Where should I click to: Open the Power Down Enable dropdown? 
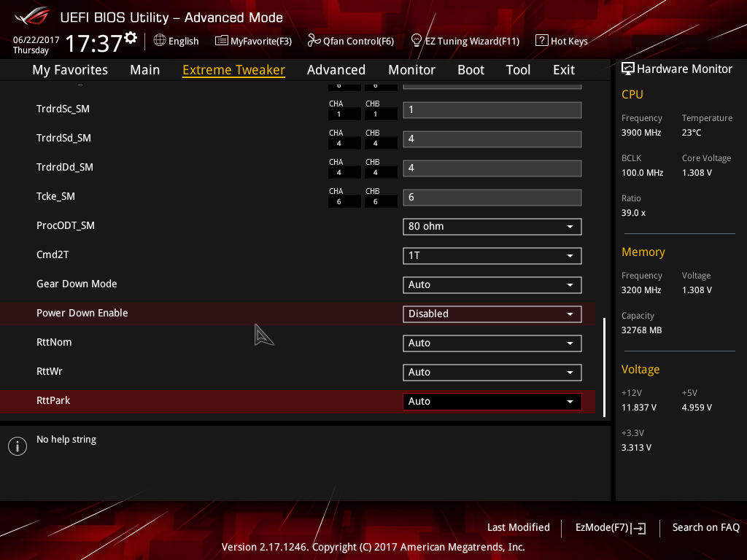point(492,314)
